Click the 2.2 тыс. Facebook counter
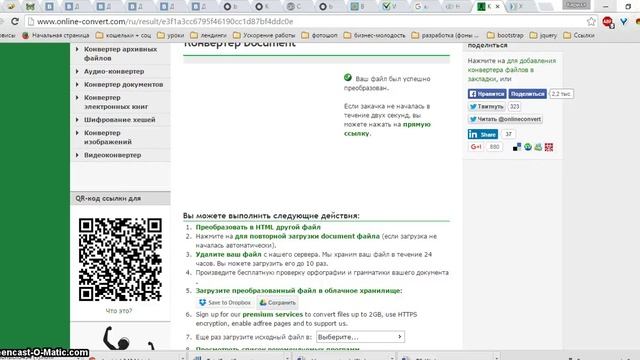Viewport: 640px width, 360px height. (561, 94)
